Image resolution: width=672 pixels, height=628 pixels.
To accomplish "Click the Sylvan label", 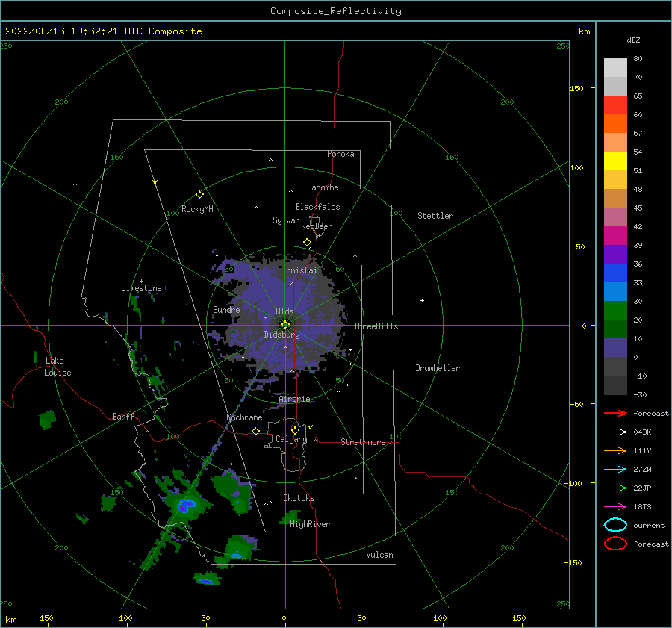I will tap(286, 220).
